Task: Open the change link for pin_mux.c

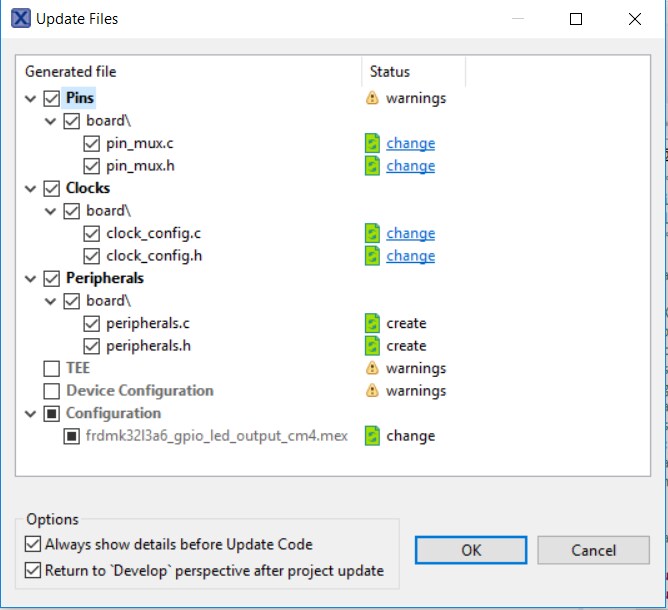Action: 410,143
